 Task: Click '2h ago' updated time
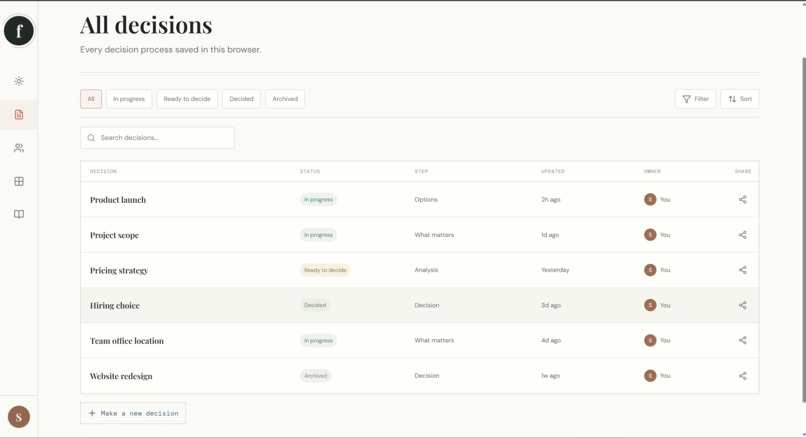point(551,199)
